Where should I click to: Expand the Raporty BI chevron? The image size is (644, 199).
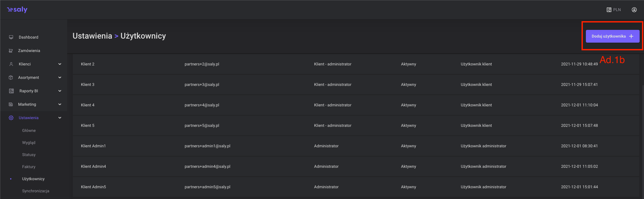coord(60,91)
